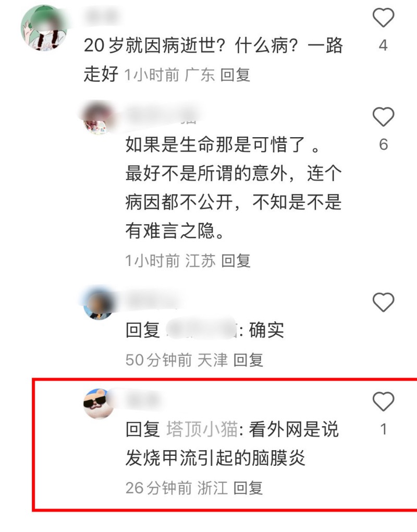Open the mentioned user 塔顶小猫
This screenshot has height=532, width=417.
(x=202, y=429)
